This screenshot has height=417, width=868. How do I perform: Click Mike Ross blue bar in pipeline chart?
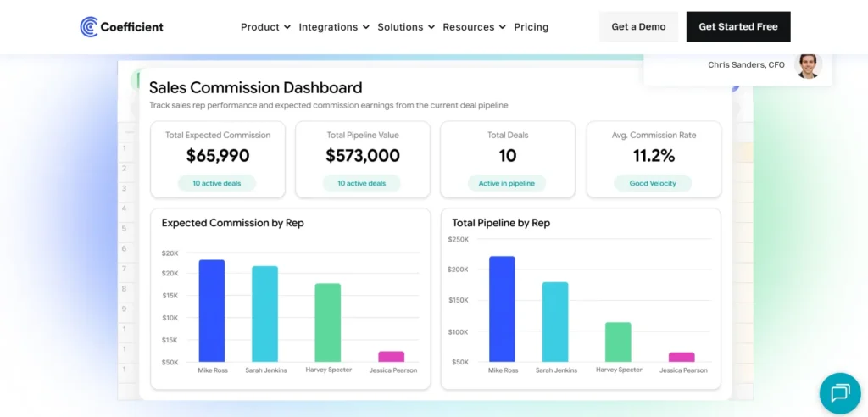(502, 309)
